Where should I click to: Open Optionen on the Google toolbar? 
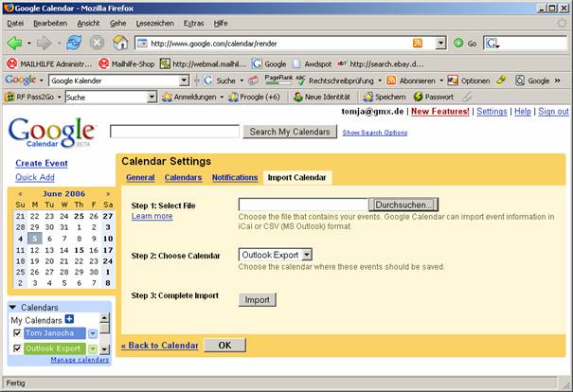pyautogui.click(x=469, y=80)
